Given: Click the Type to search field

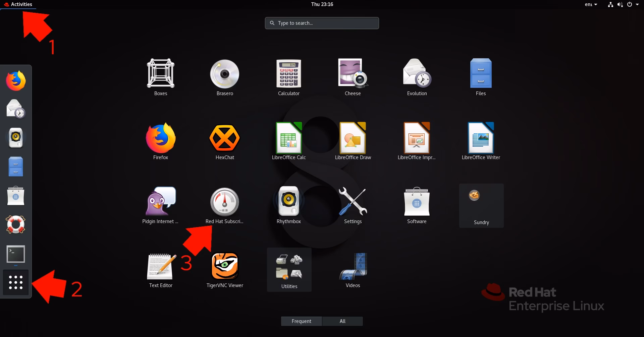Looking at the screenshot, I should (322, 23).
